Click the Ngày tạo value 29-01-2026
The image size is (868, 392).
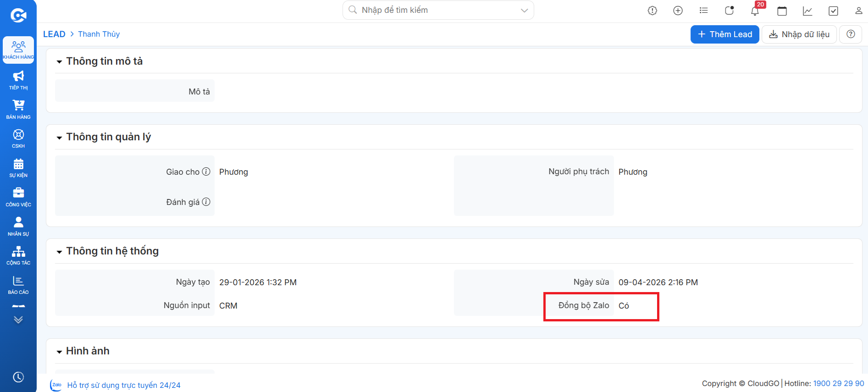pos(258,282)
